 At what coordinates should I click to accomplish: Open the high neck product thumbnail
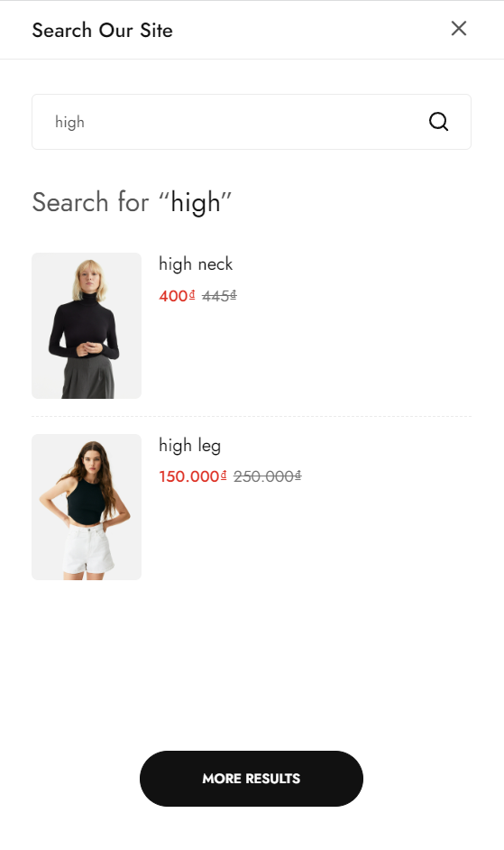[x=87, y=326]
